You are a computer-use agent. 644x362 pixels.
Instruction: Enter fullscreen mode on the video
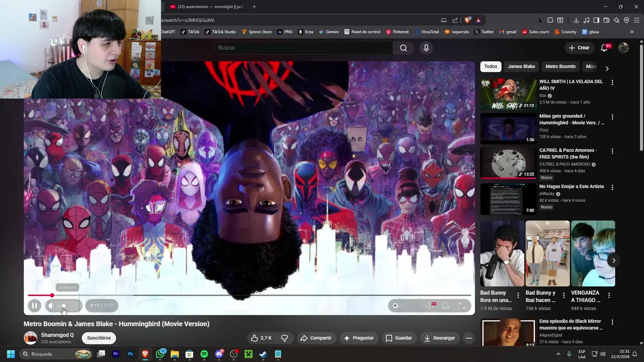pos(462,305)
